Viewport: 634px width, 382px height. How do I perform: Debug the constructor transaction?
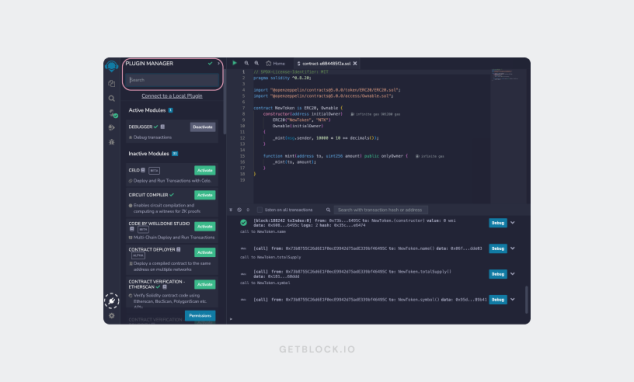click(x=498, y=223)
